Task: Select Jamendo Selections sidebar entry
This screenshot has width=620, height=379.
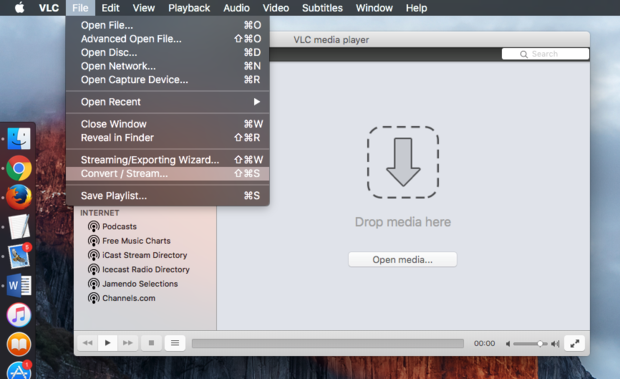Action: click(x=140, y=284)
